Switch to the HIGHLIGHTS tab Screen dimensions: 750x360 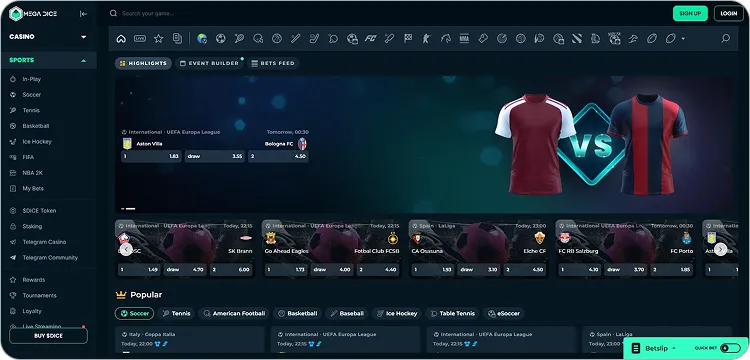pos(143,63)
